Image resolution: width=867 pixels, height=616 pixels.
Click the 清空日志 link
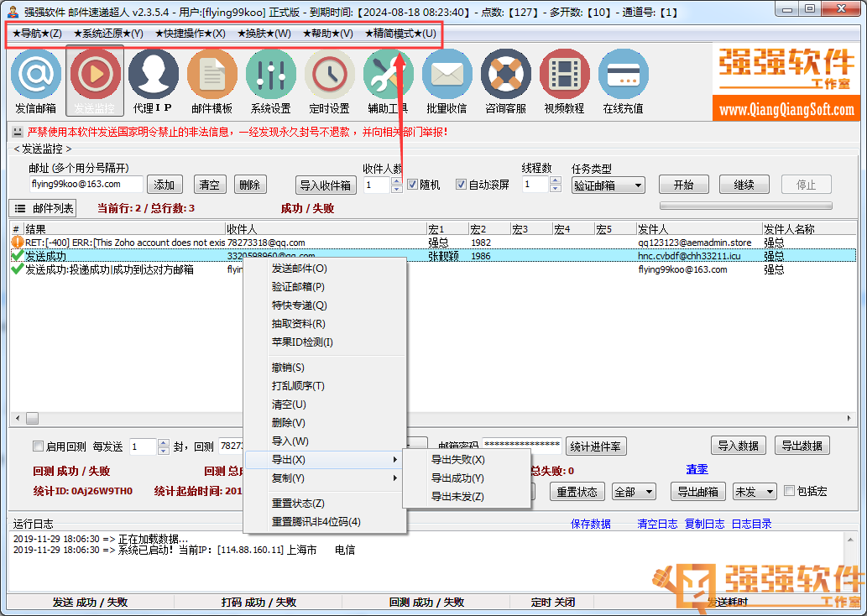point(657,524)
